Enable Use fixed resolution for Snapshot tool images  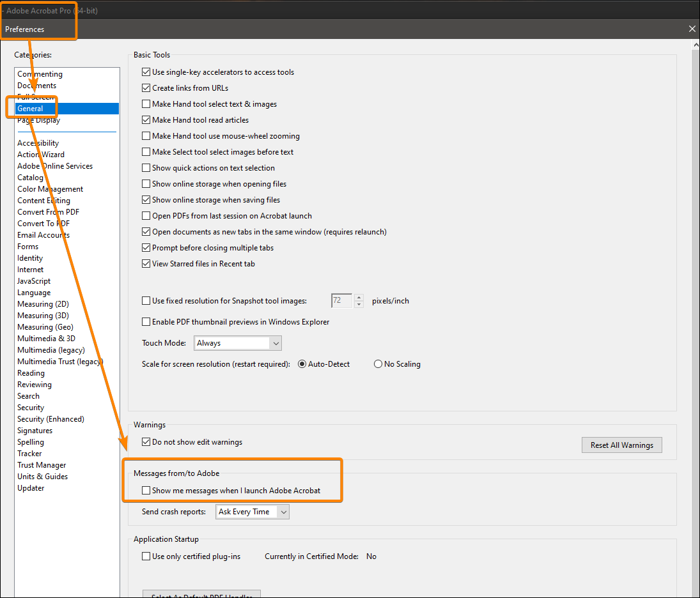[x=146, y=300]
